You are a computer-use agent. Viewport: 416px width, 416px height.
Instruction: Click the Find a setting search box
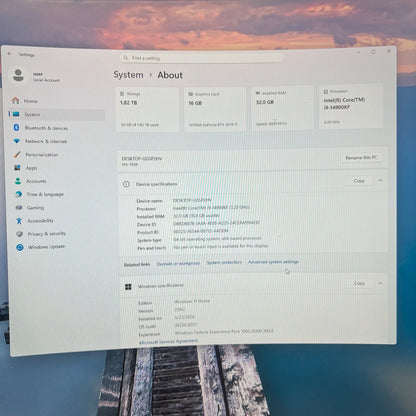point(201,58)
